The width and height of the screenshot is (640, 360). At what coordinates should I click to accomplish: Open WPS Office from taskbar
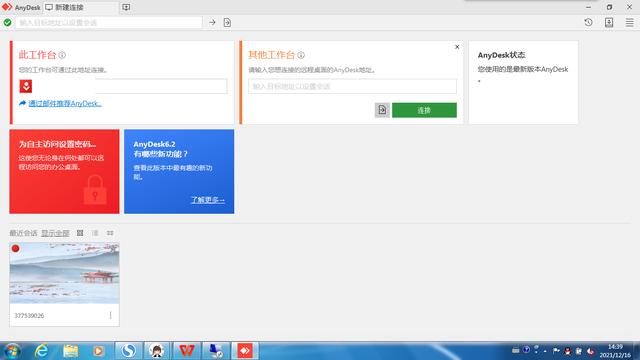pyautogui.click(x=187, y=351)
